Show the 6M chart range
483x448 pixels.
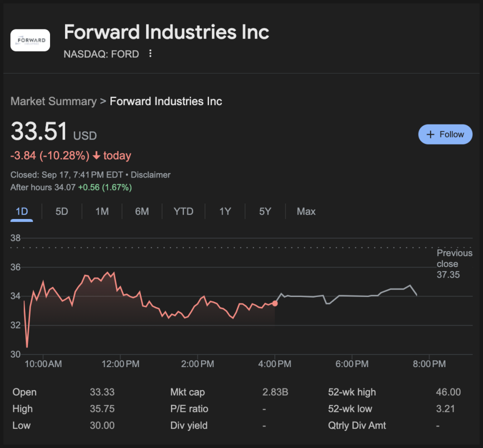coord(142,211)
